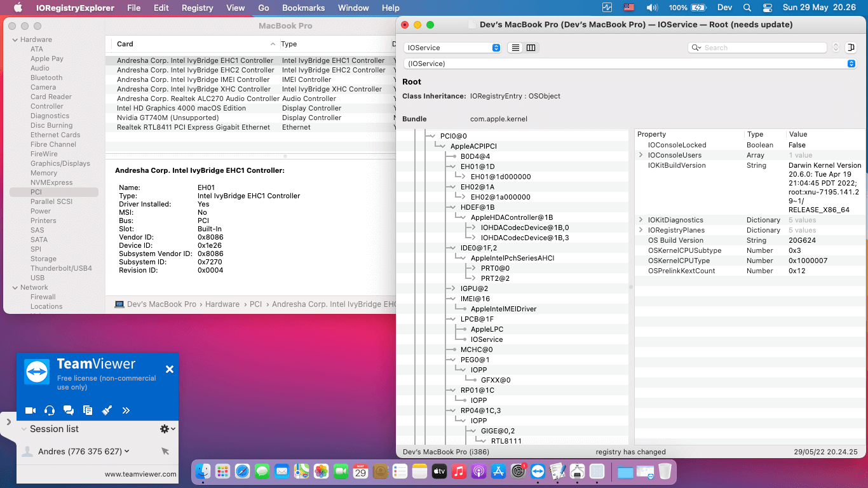The width and height of the screenshot is (868, 488).
Task: Collapse the Session list section
Action: (24, 429)
